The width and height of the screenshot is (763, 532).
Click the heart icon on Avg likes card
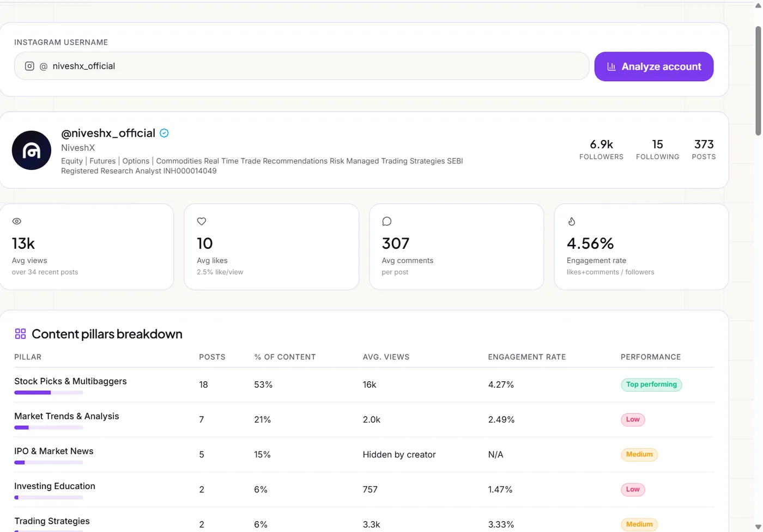click(x=202, y=221)
